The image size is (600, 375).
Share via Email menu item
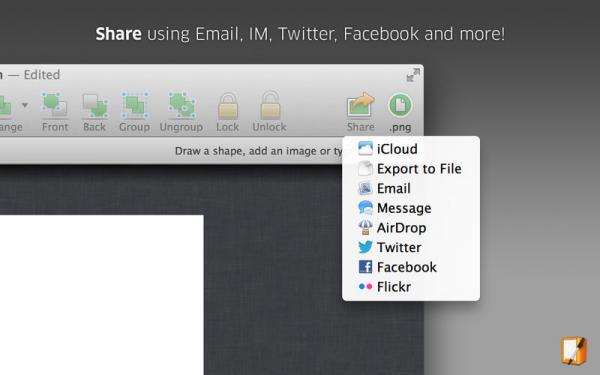point(411,188)
